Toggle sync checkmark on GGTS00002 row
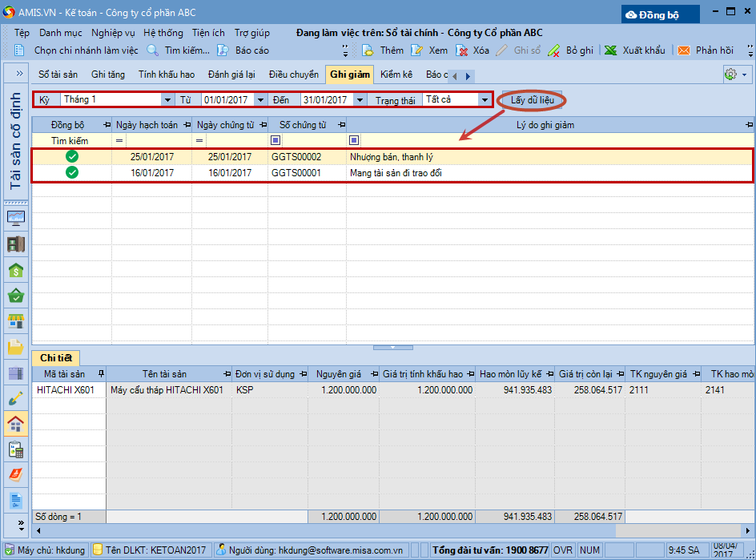Image resolution: width=756 pixels, height=560 pixels. [x=72, y=157]
